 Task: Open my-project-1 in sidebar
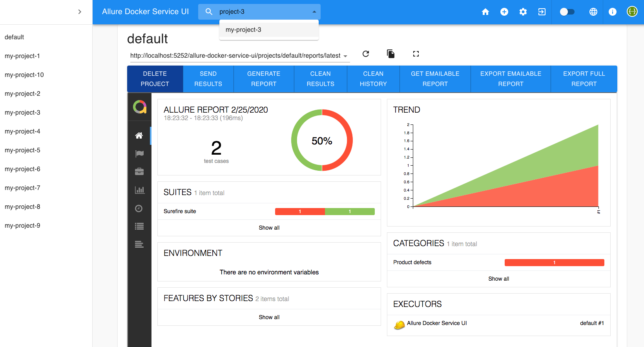point(46,56)
